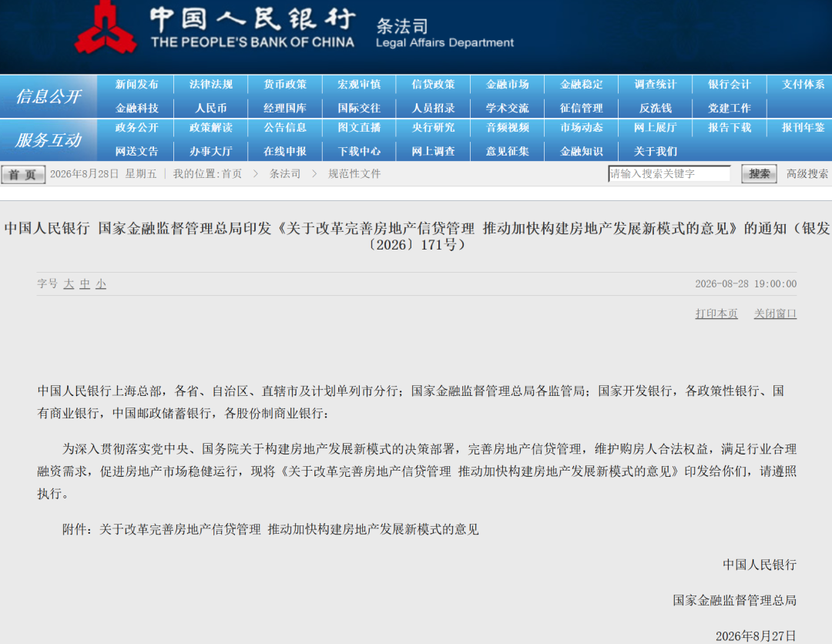This screenshot has width=832, height=644.
Task: Open 关于我们 navigation link
Action: [656, 152]
